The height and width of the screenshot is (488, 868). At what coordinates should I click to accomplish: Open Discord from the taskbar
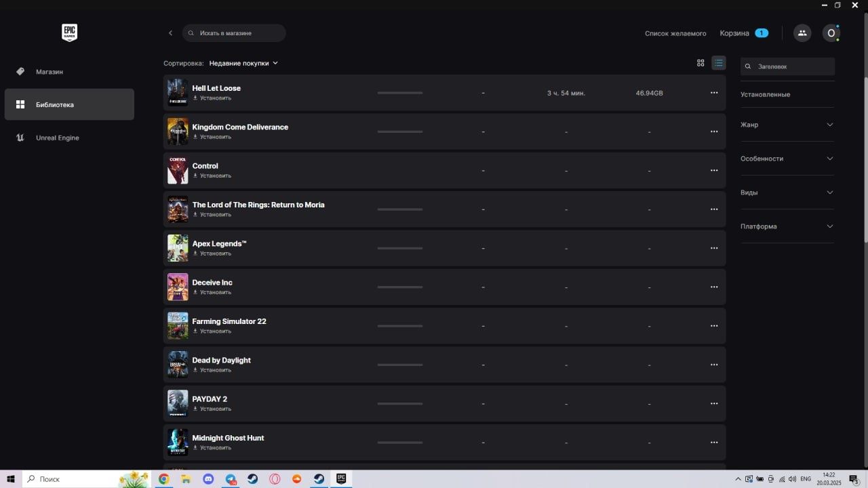click(x=208, y=479)
